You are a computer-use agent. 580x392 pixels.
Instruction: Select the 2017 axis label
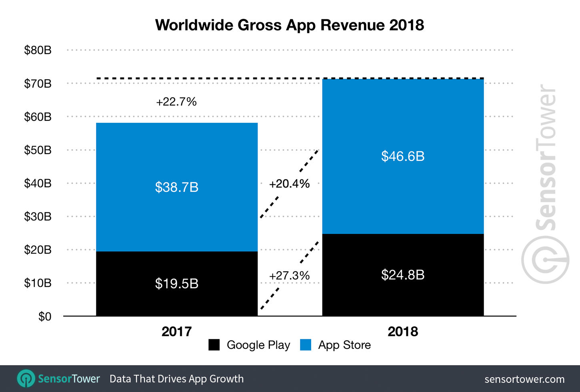(x=177, y=332)
